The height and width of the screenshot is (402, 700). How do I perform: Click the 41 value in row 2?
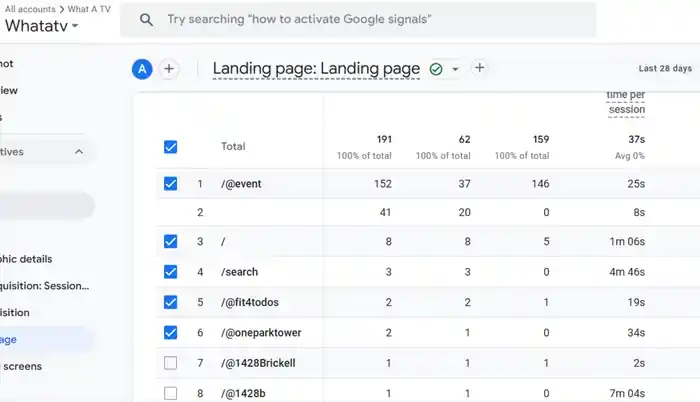(385, 212)
